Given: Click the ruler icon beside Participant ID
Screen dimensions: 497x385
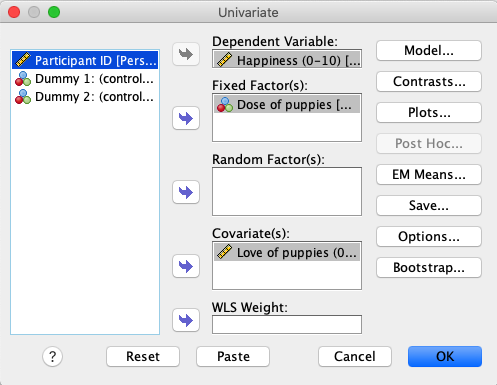Looking at the screenshot, I should (23, 60).
